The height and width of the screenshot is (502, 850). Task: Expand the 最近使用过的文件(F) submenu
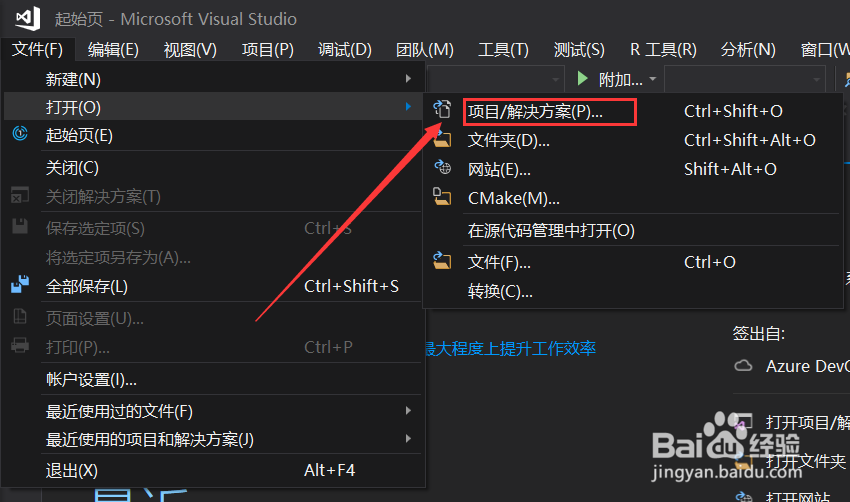pos(408,411)
